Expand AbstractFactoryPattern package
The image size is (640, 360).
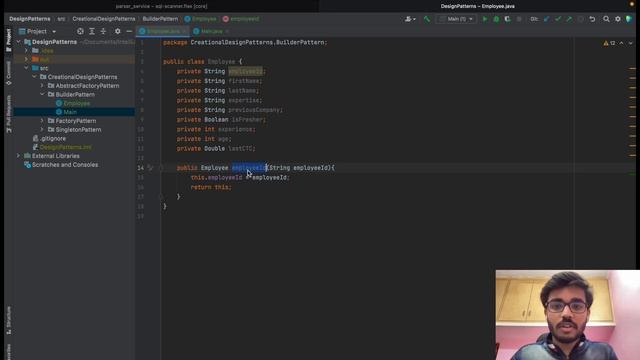tap(42, 86)
